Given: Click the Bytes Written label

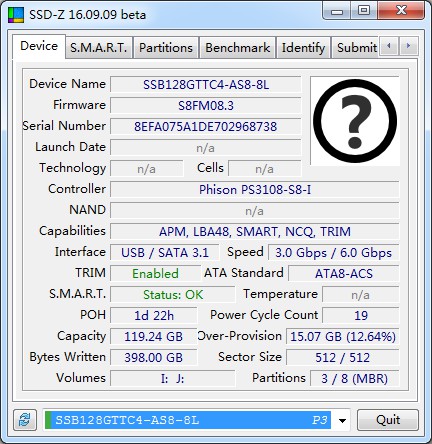Looking at the screenshot, I should [x=68, y=357].
